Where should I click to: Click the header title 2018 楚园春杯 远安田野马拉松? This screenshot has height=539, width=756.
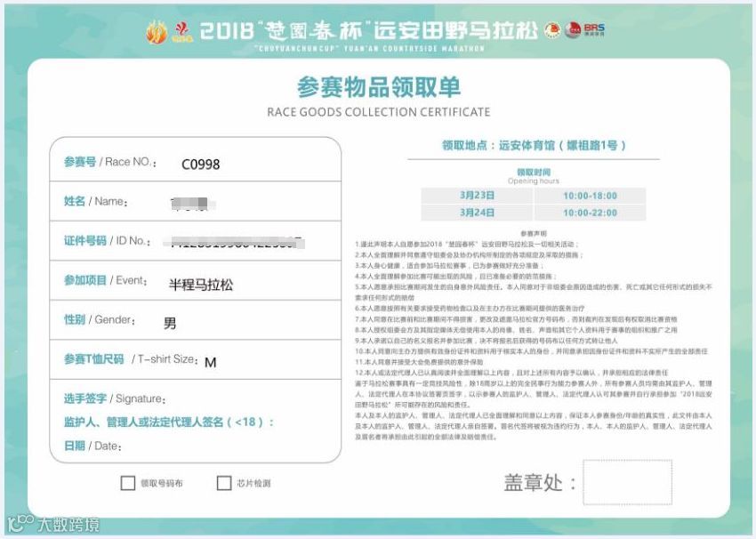click(369, 31)
